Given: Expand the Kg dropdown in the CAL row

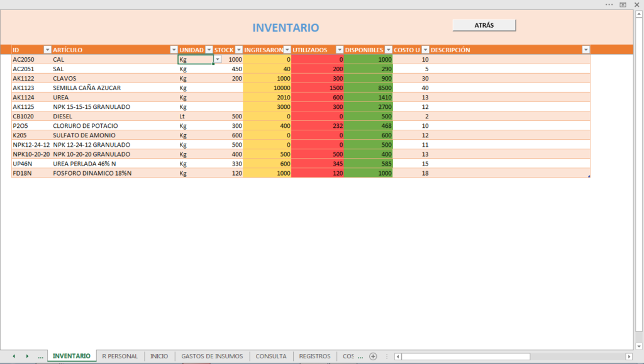Looking at the screenshot, I should [x=217, y=59].
